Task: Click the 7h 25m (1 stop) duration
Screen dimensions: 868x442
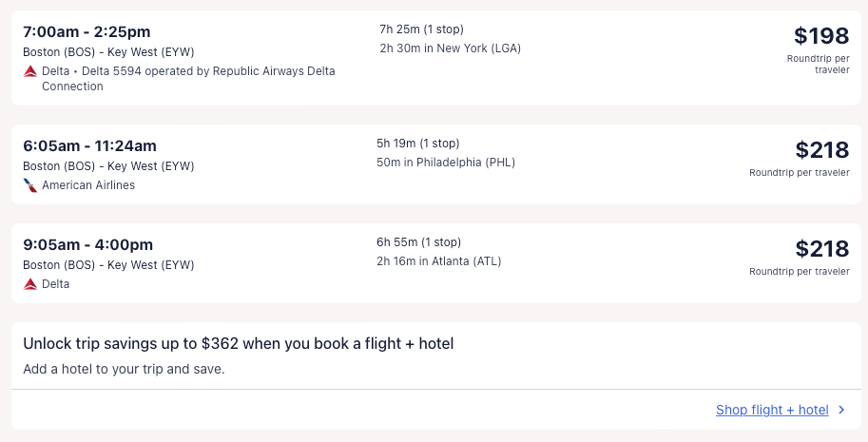Action: click(x=421, y=29)
